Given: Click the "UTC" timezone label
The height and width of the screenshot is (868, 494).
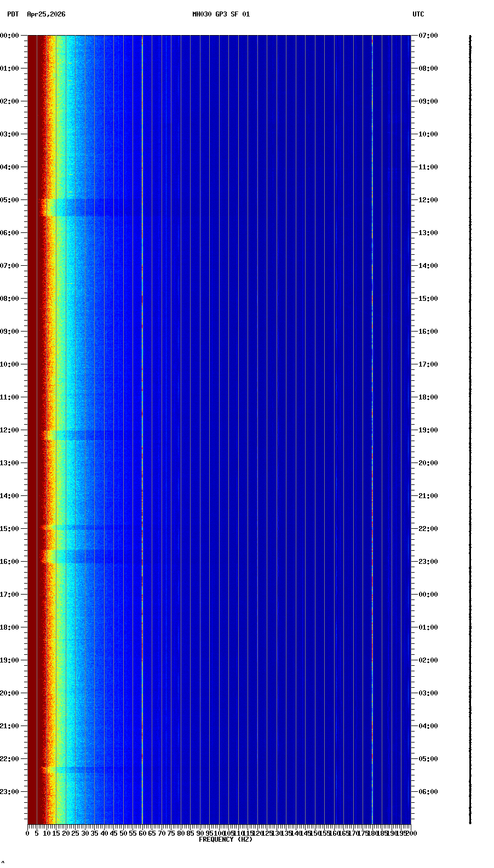Looking at the screenshot, I should [418, 14].
